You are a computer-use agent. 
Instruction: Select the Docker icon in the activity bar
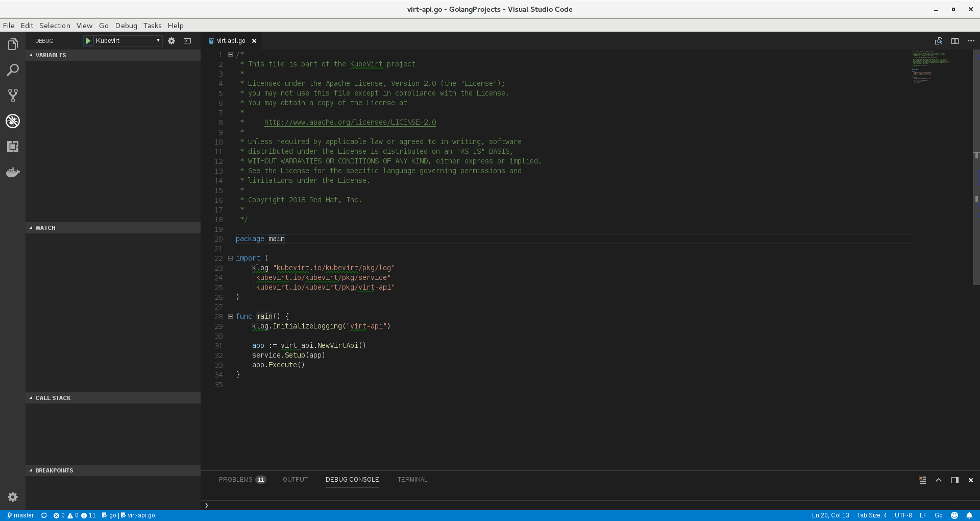[x=13, y=172]
